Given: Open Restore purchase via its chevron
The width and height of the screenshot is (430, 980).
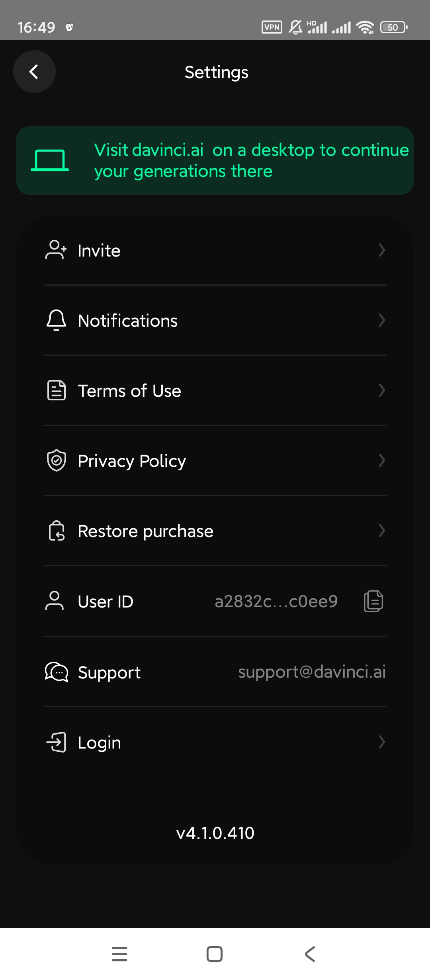Looking at the screenshot, I should 381,531.
